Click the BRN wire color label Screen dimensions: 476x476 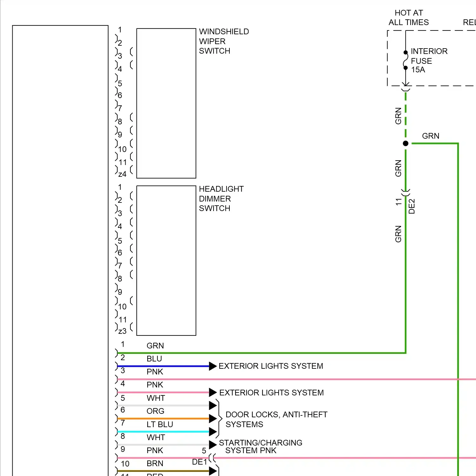[x=155, y=464]
